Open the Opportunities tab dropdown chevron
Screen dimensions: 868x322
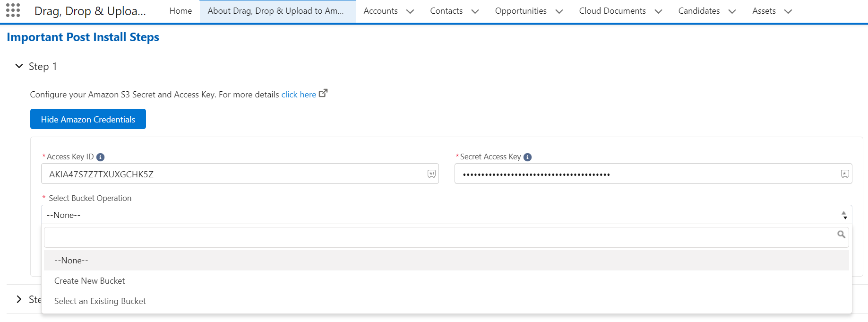tap(559, 11)
